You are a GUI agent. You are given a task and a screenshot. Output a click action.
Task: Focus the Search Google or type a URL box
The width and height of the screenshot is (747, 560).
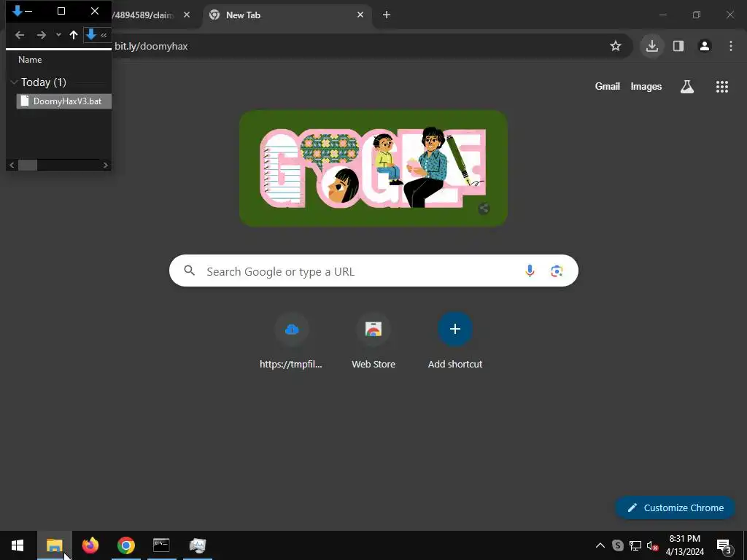373,271
